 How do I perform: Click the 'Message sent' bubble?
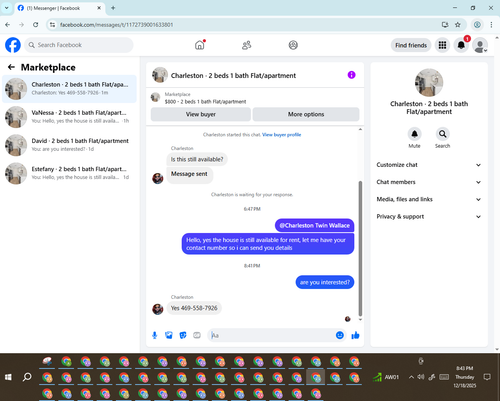pos(189,174)
